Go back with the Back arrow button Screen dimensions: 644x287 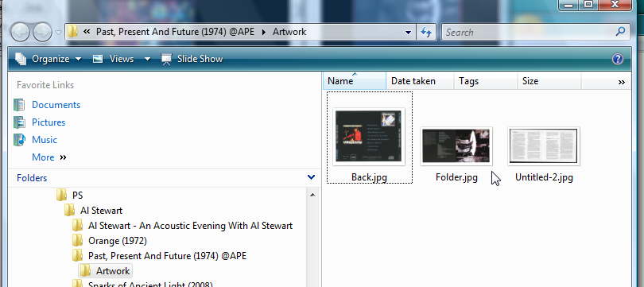(20, 32)
